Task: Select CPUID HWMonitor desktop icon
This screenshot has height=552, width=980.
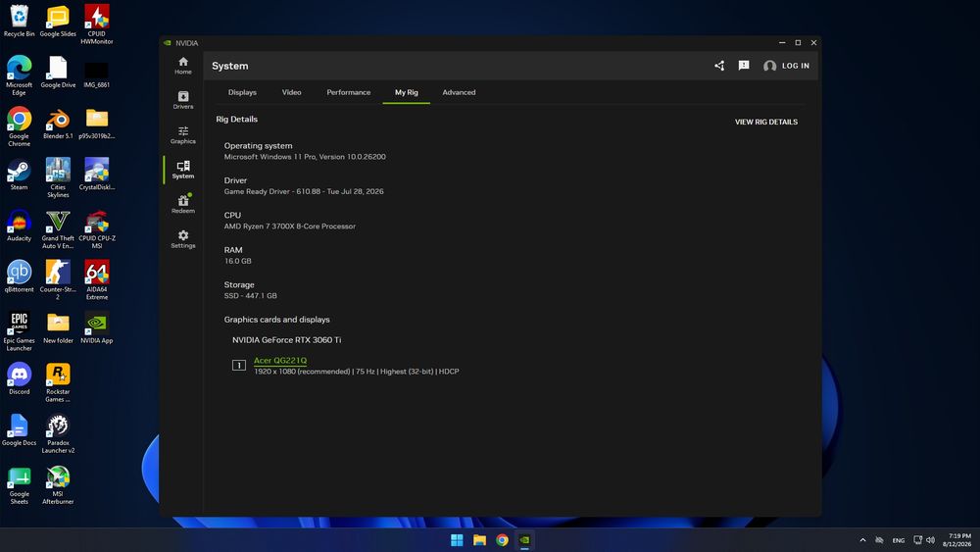Action: (97, 25)
